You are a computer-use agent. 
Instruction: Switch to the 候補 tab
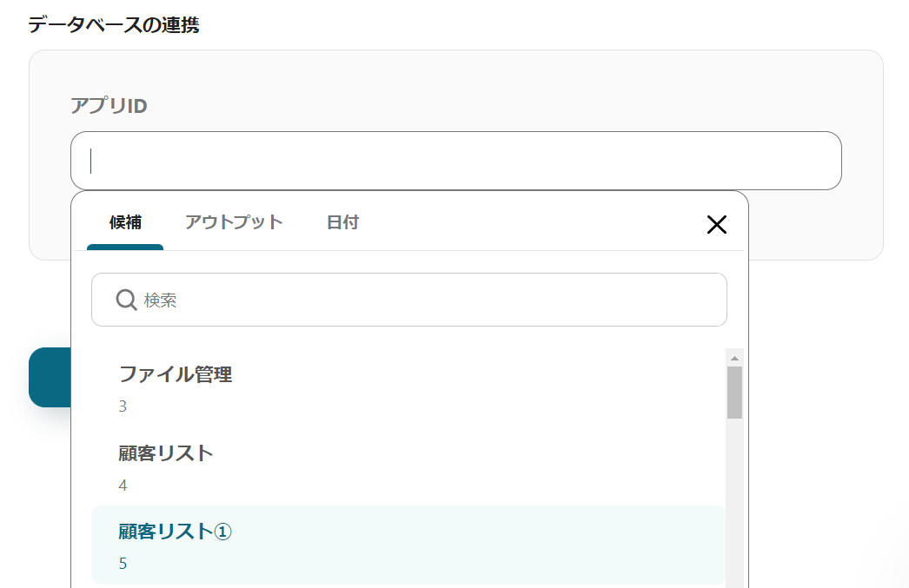(x=125, y=222)
